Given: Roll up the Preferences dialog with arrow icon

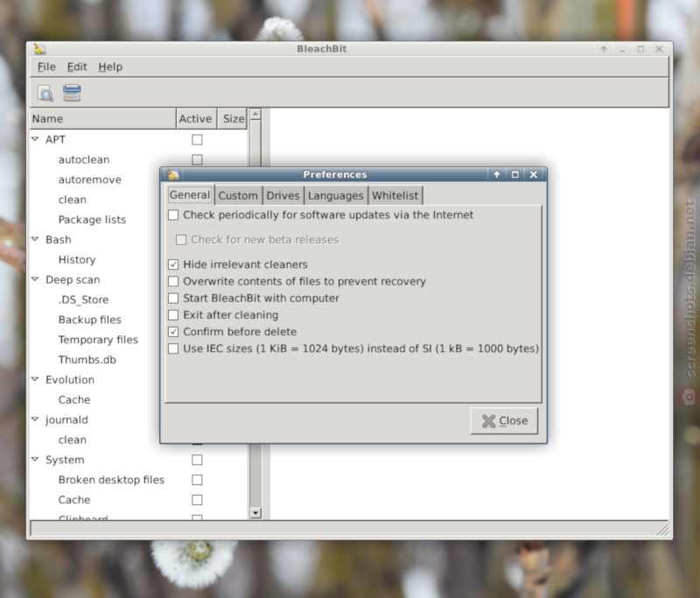Looking at the screenshot, I should pos(496,174).
